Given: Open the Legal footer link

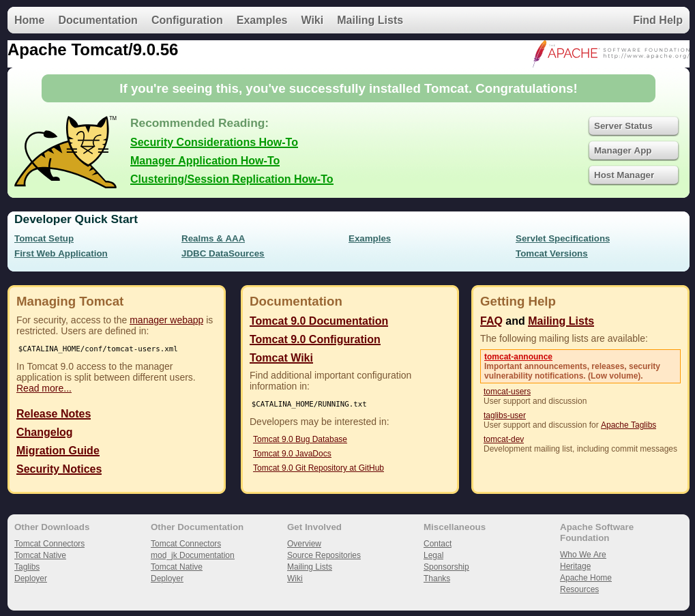Looking at the screenshot, I should click(434, 555).
